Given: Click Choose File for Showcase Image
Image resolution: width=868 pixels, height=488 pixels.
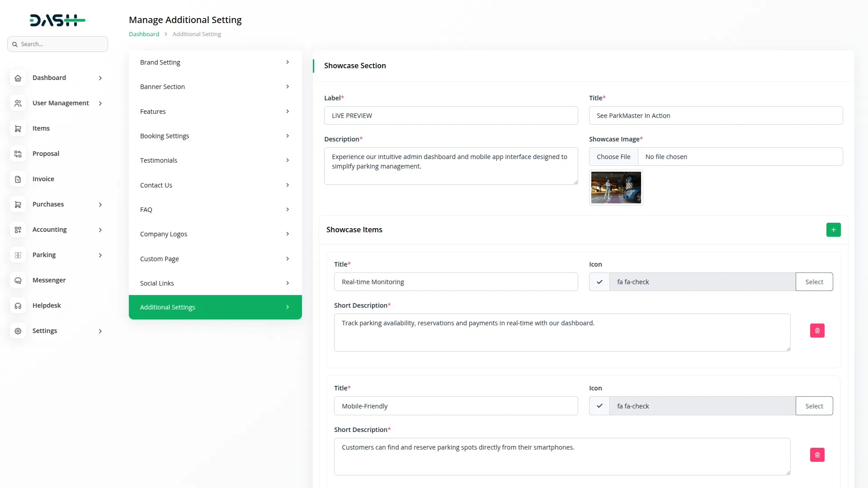Looking at the screenshot, I should [613, 157].
